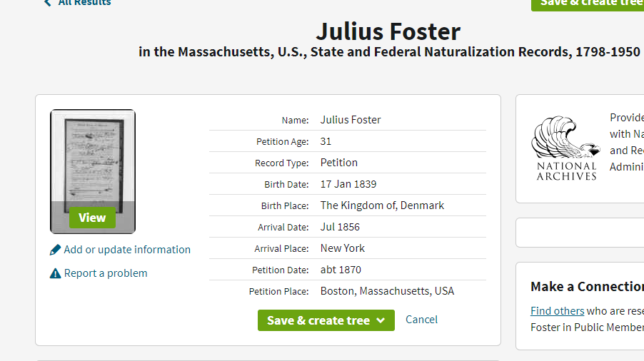Click the Julius Foster page heading
This screenshot has width=644, height=361.
[x=388, y=31]
